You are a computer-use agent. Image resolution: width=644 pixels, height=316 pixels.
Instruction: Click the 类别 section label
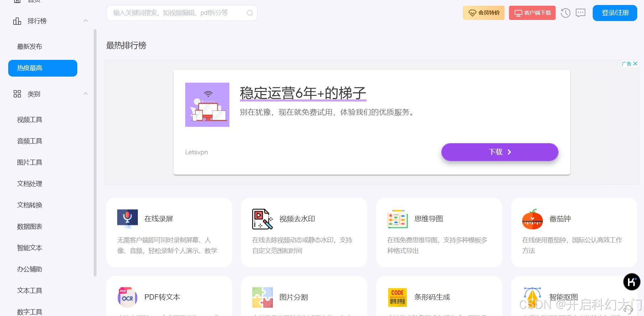[34, 94]
